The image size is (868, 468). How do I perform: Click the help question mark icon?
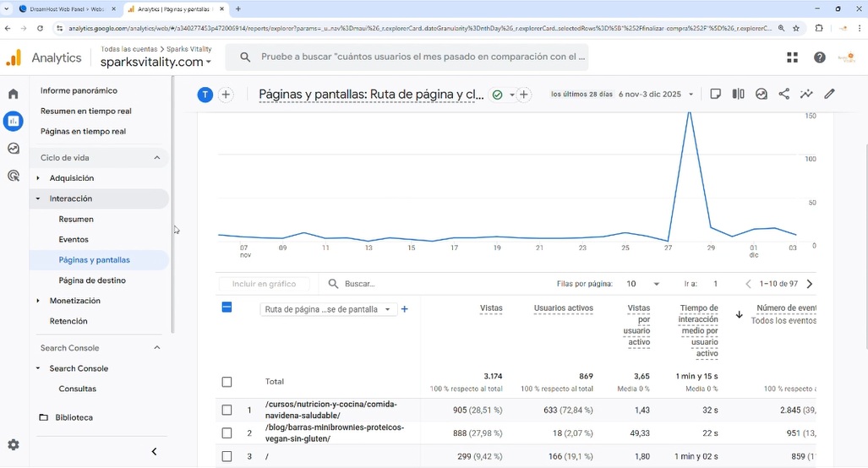click(819, 57)
